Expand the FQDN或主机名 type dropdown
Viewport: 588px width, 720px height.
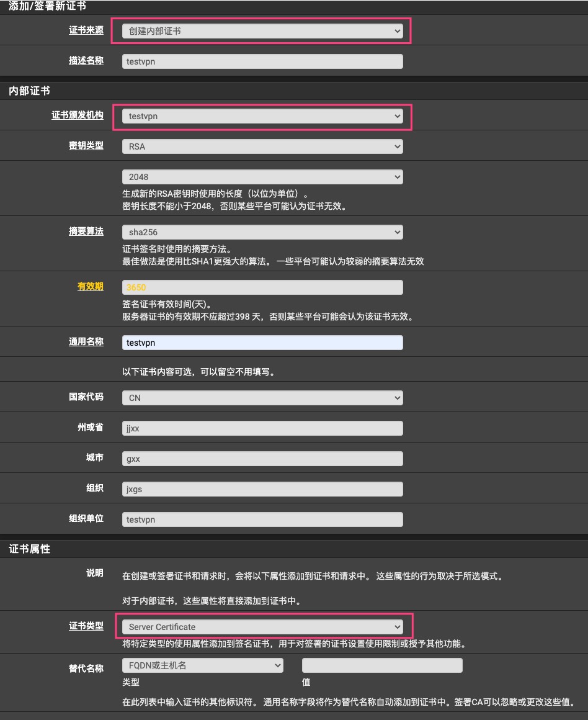pyautogui.click(x=202, y=665)
